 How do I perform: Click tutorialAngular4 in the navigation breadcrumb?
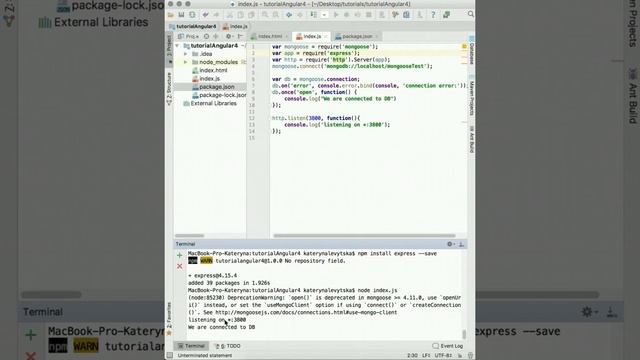193,26
